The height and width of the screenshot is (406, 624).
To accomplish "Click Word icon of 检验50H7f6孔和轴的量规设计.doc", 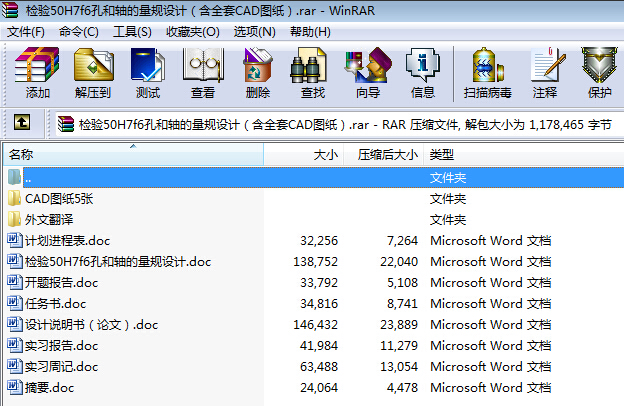I will [x=15, y=262].
